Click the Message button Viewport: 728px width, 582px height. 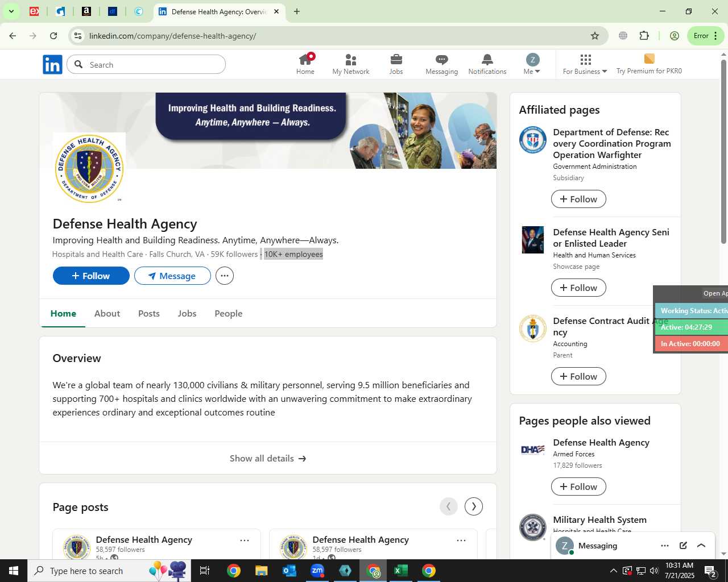(x=172, y=276)
